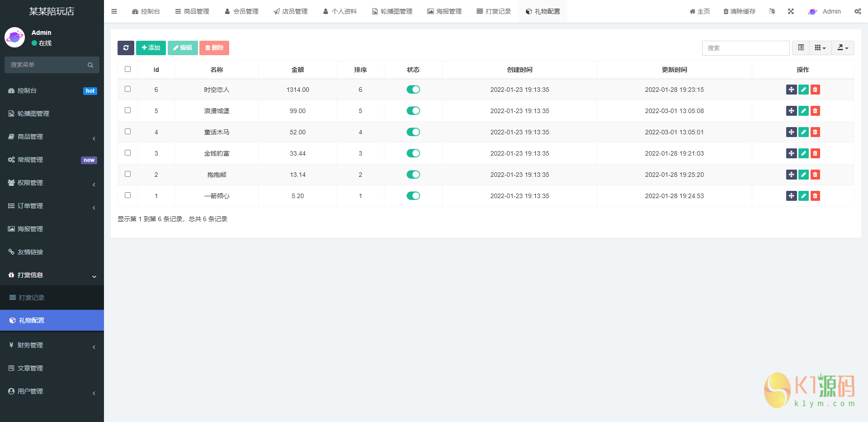868x422 pixels.
Task: Enter fullscreen mode via top bar icon
Action: click(791, 11)
